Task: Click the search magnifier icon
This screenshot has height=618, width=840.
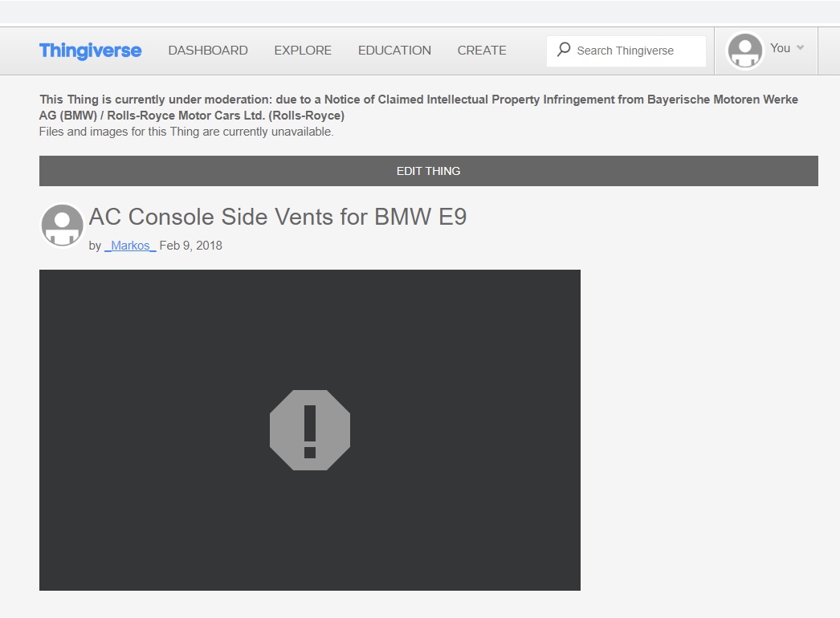Action: pyautogui.click(x=564, y=49)
